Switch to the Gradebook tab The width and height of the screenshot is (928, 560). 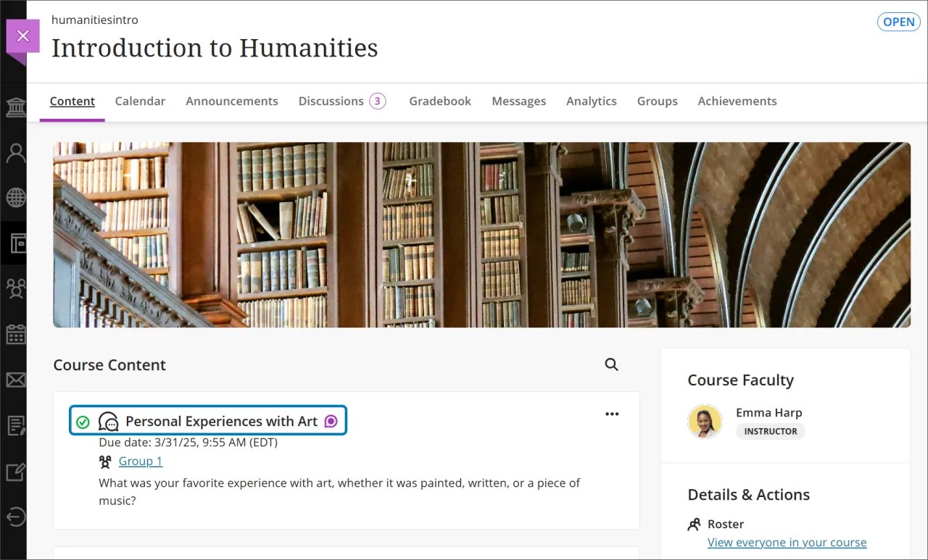(440, 101)
